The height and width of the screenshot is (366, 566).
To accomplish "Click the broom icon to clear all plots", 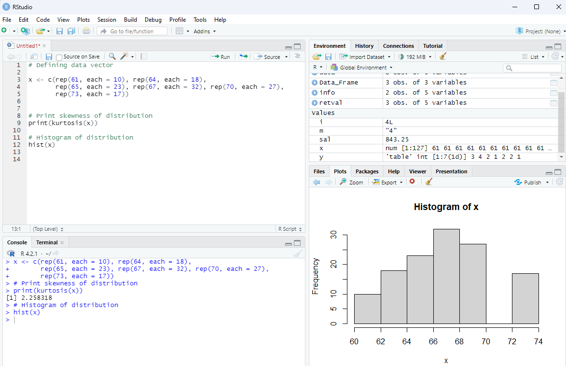I will (428, 182).
